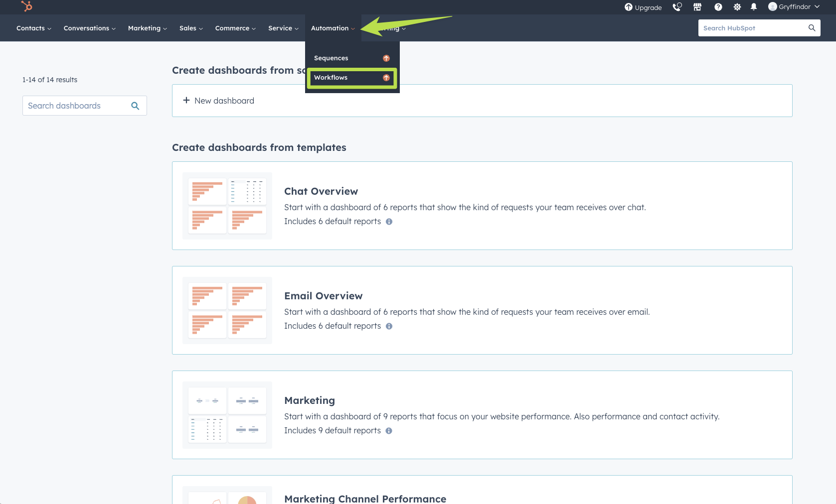Expand the Gryffindor account dropdown
Image resolution: width=836 pixels, height=504 pixels.
tap(794, 7)
